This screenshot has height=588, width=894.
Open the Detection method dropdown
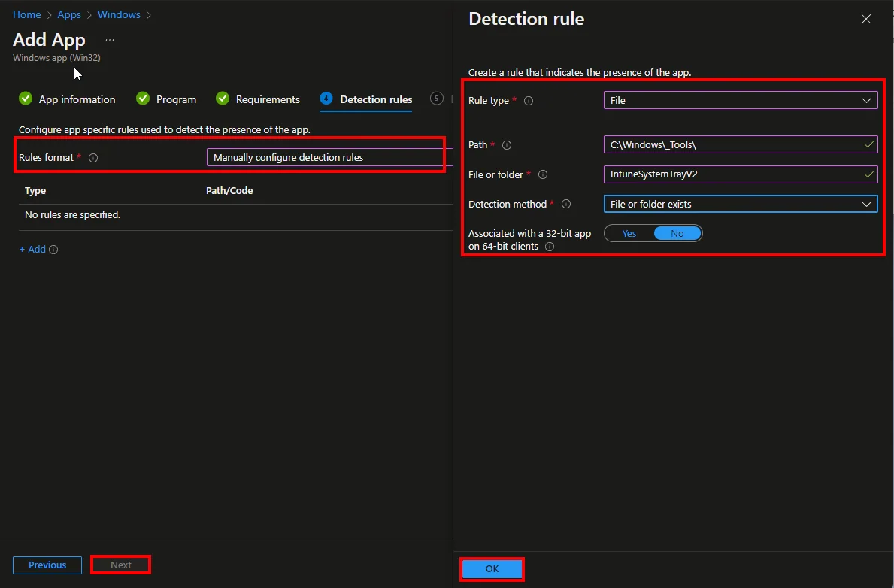[x=741, y=205]
